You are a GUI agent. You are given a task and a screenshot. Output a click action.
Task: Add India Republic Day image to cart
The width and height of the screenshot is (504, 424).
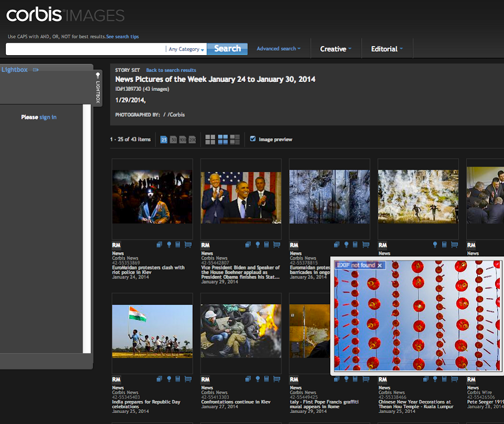click(188, 379)
